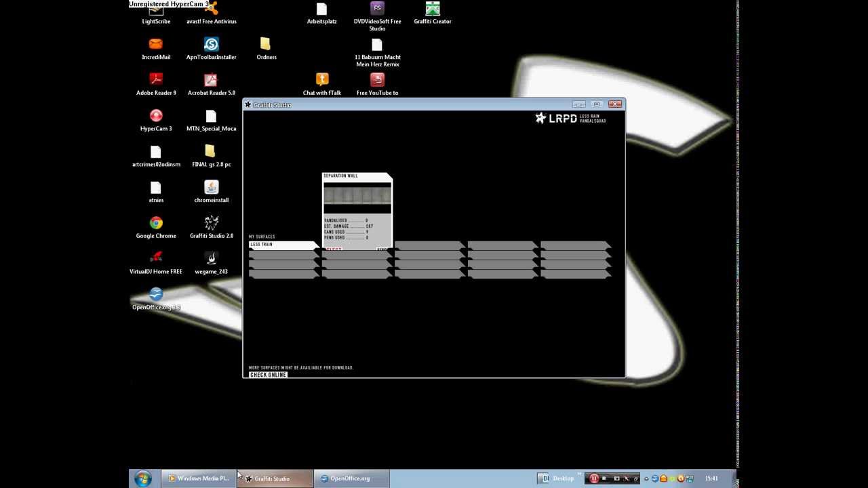Viewport: 868px width, 488px height.
Task: Click the SEPARATION WALL card title
Action: point(340,176)
